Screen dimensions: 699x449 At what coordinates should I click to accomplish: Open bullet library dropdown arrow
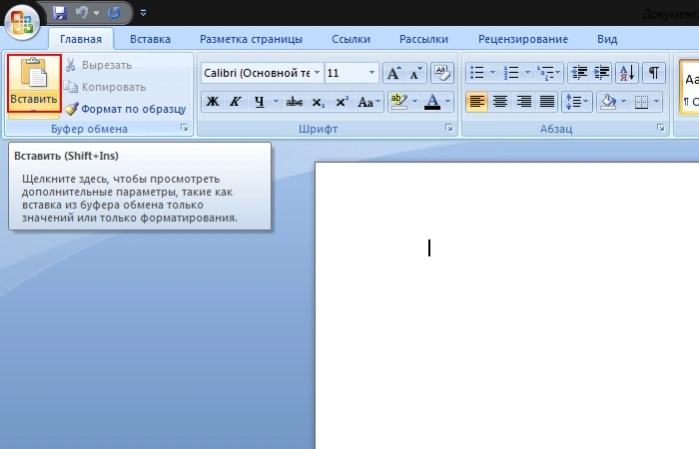pyautogui.click(x=492, y=73)
